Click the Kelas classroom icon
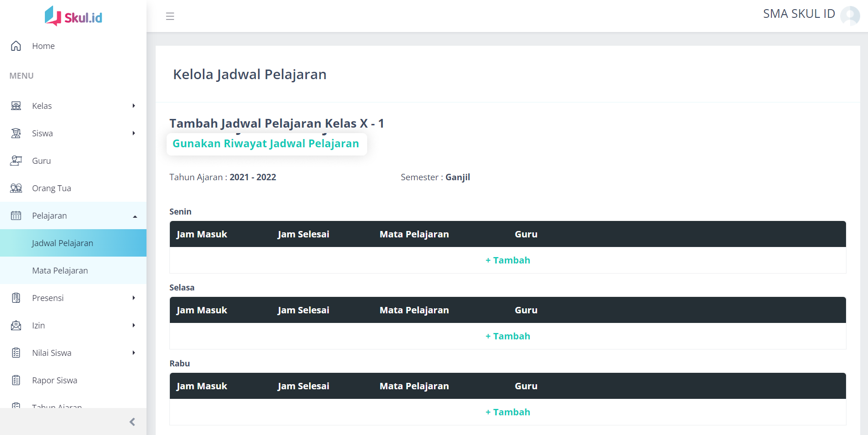868x435 pixels. 16,106
